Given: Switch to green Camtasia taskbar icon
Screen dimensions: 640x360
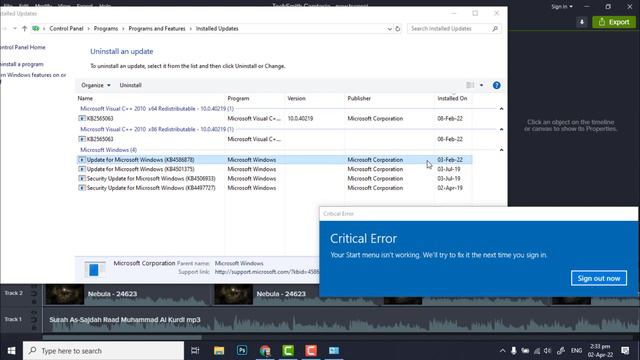Looking at the screenshot, I should pos(288,351).
